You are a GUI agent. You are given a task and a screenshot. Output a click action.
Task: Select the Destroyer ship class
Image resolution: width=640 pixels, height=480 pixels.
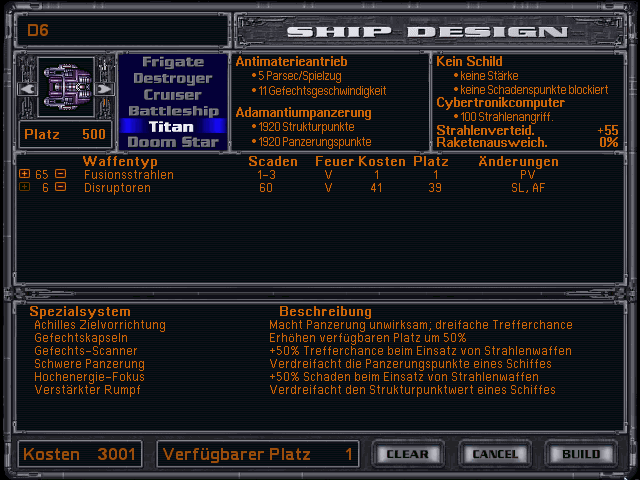173,78
